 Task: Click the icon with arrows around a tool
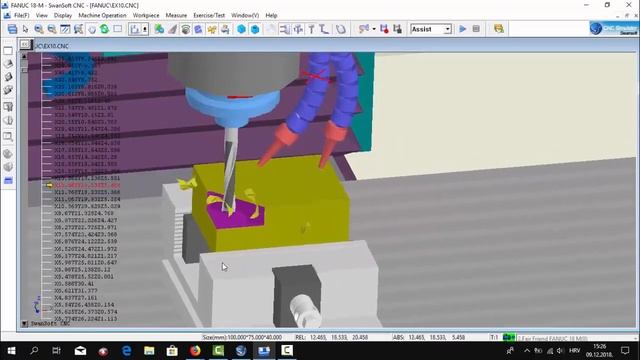(298, 29)
